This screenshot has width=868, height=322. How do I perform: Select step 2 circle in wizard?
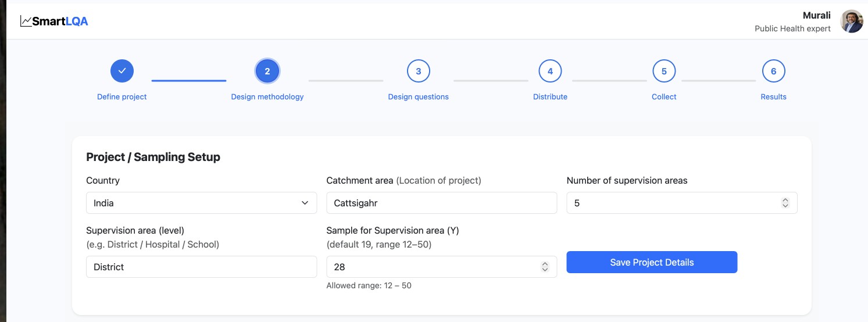[x=267, y=71]
